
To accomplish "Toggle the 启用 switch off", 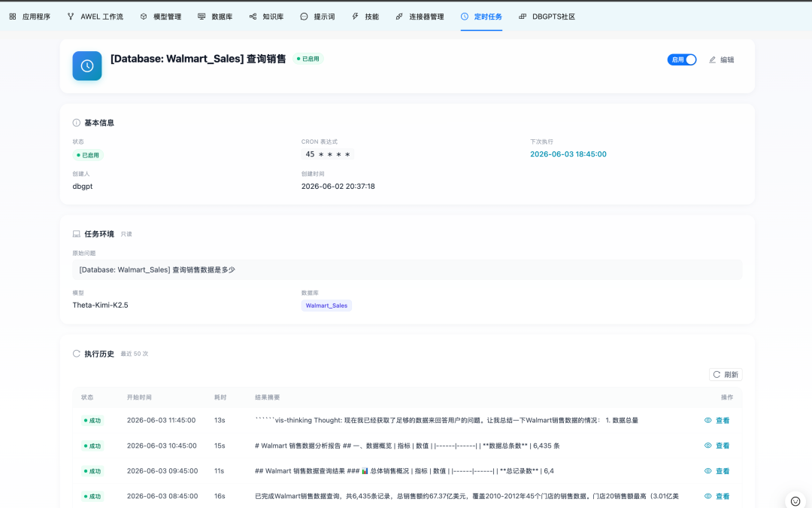I will 682,59.
